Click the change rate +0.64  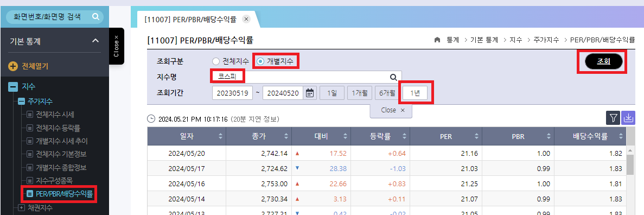[397, 153]
